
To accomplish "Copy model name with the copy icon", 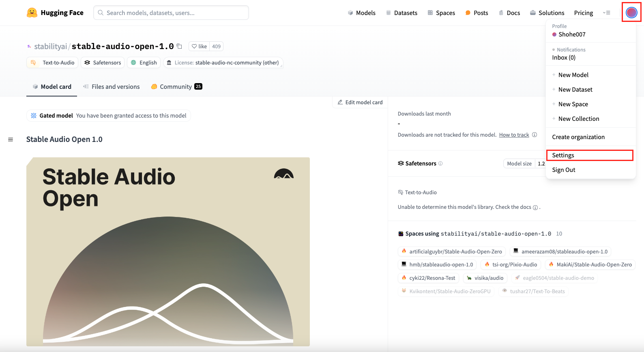I will [x=179, y=46].
